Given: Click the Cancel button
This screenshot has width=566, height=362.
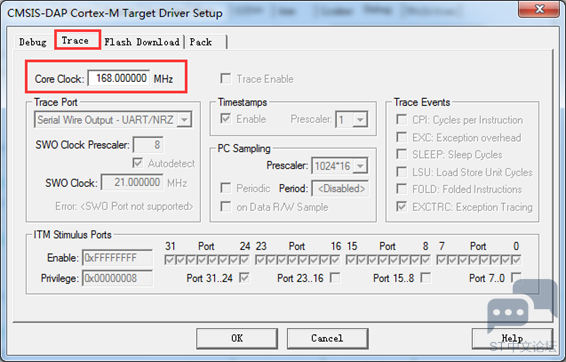Looking at the screenshot, I should [x=327, y=338].
